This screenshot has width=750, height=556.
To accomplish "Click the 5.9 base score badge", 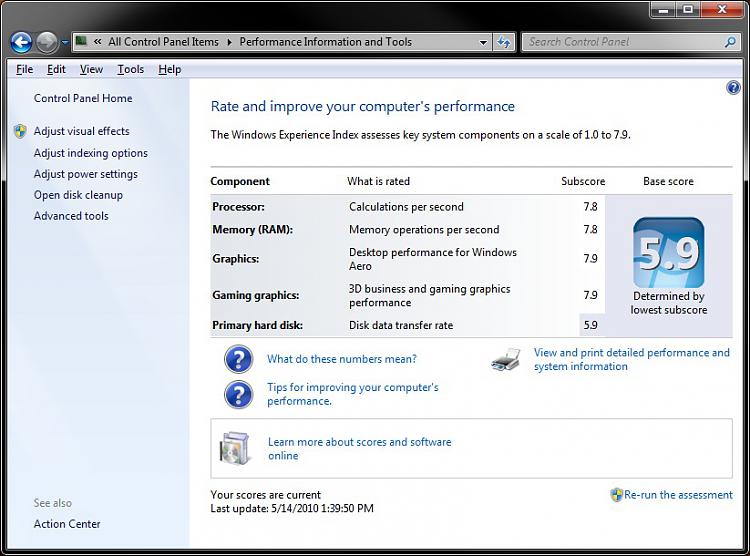I will coord(668,253).
